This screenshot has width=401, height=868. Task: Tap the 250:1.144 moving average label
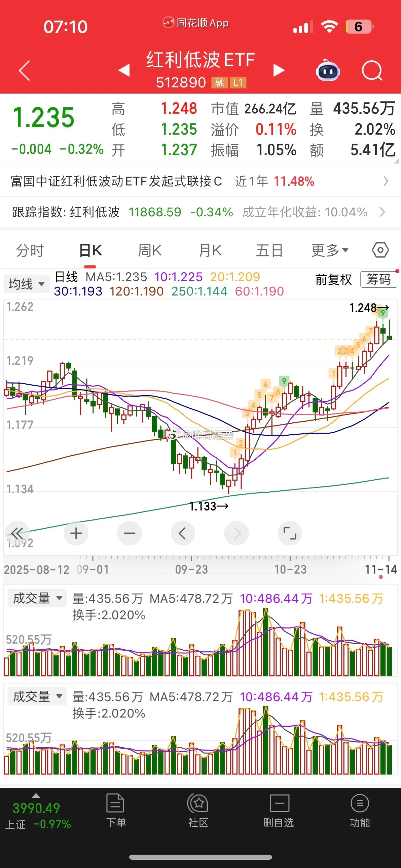pos(199,291)
